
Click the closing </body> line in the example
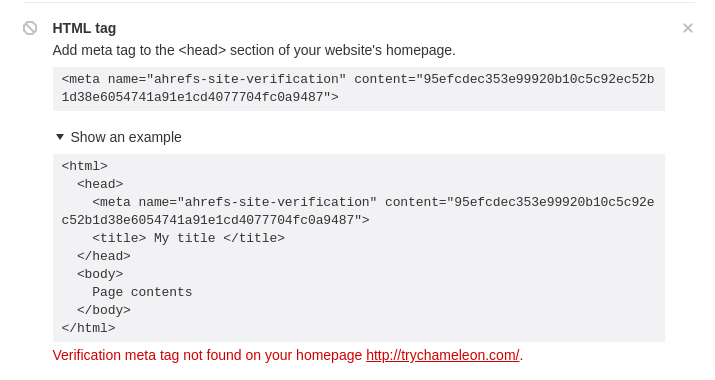click(x=104, y=310)
